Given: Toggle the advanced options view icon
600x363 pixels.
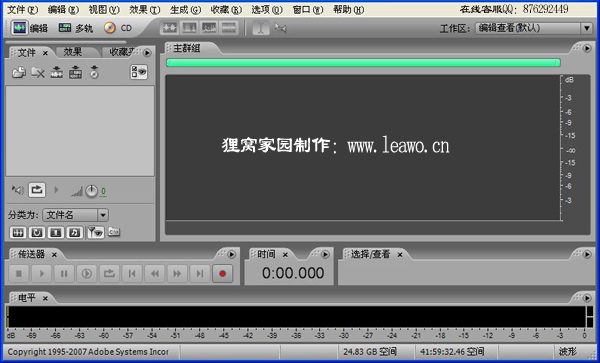Looking at the screenshot, I should pyautogui.click(x=139, y=72).
